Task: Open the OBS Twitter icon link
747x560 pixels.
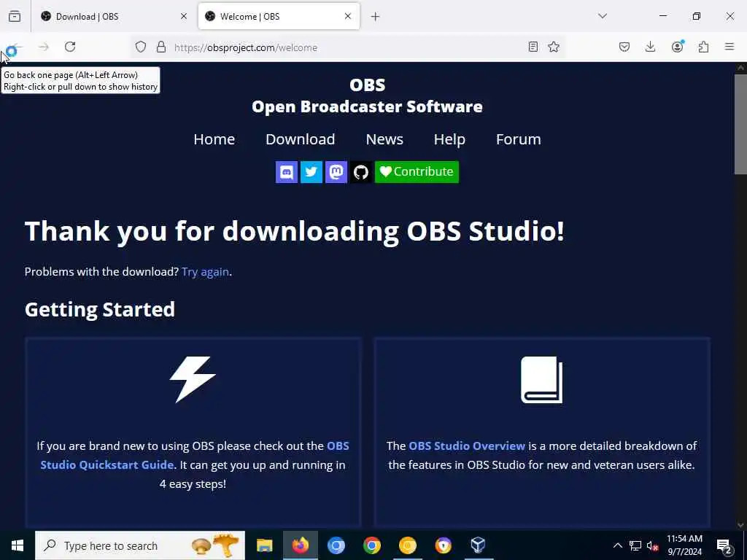Action: coord(311,172)
